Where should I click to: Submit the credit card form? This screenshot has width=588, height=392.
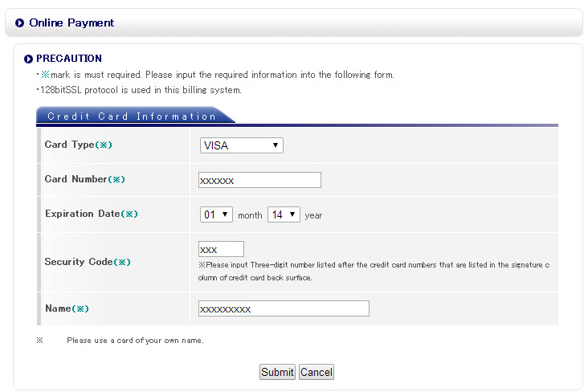tap(277, 372)
